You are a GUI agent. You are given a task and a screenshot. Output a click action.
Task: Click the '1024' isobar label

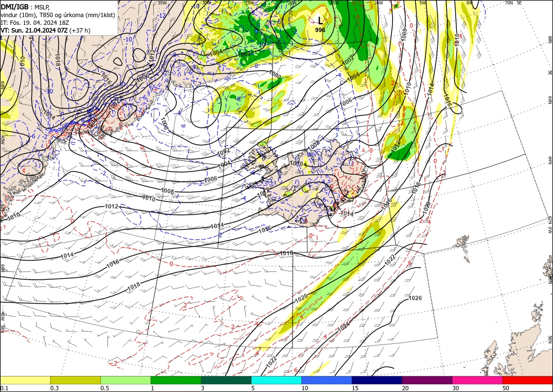point(344,327)
